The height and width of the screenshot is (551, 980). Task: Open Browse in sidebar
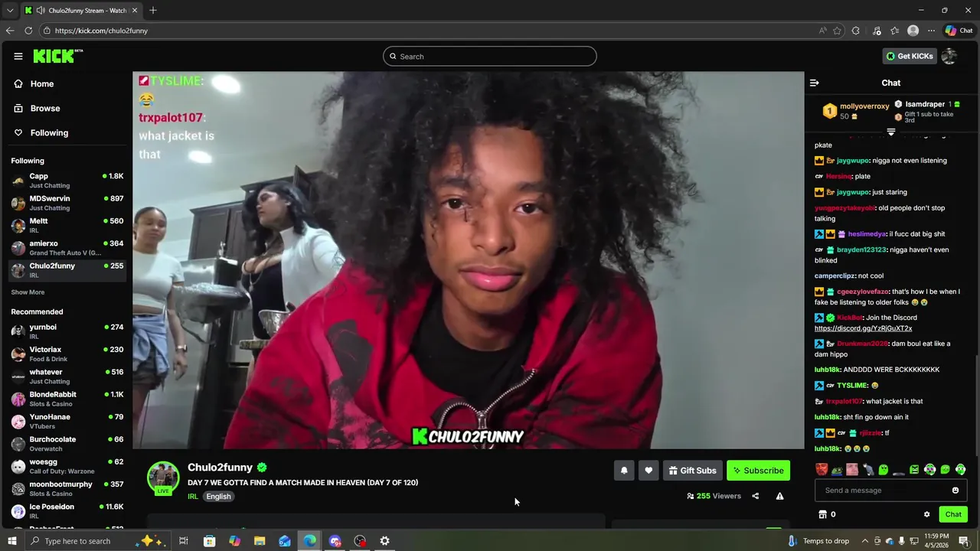(x=37, y=109)
